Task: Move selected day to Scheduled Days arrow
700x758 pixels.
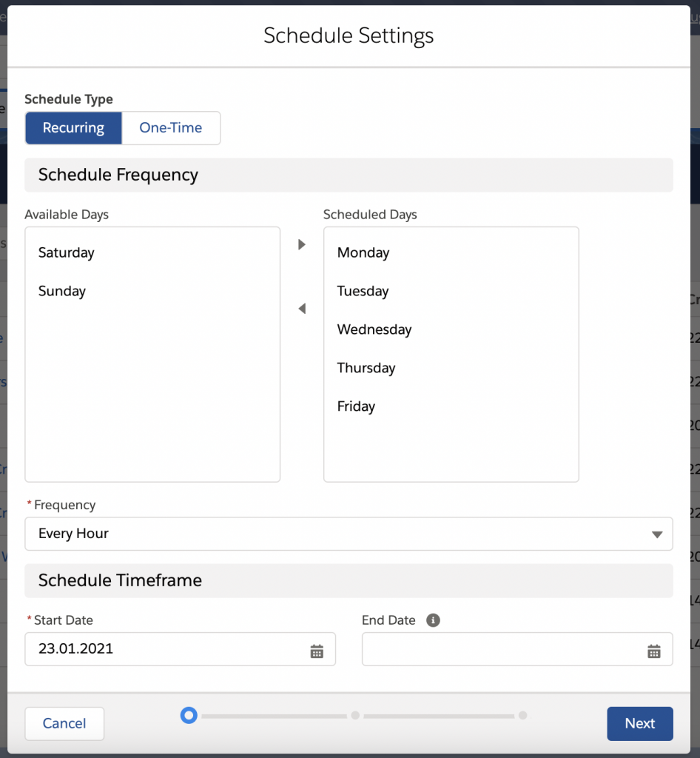Action: [x=302, y=244]
